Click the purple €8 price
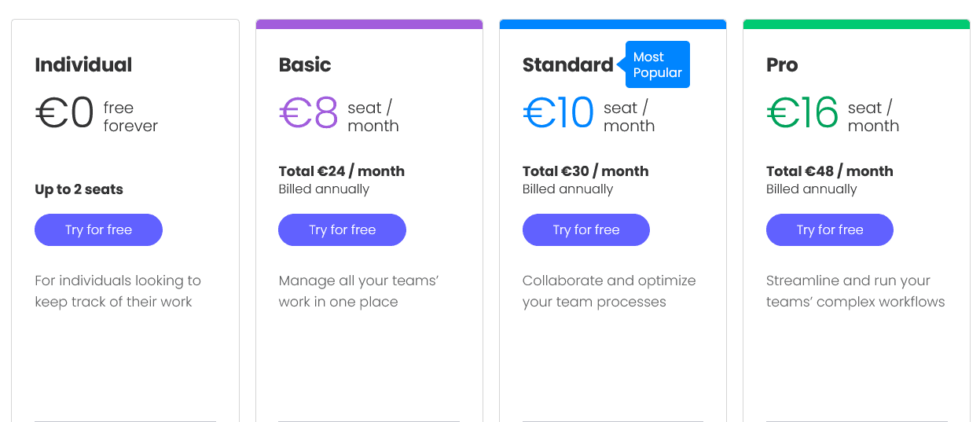 pyautogui.click(x=309, y=113)
